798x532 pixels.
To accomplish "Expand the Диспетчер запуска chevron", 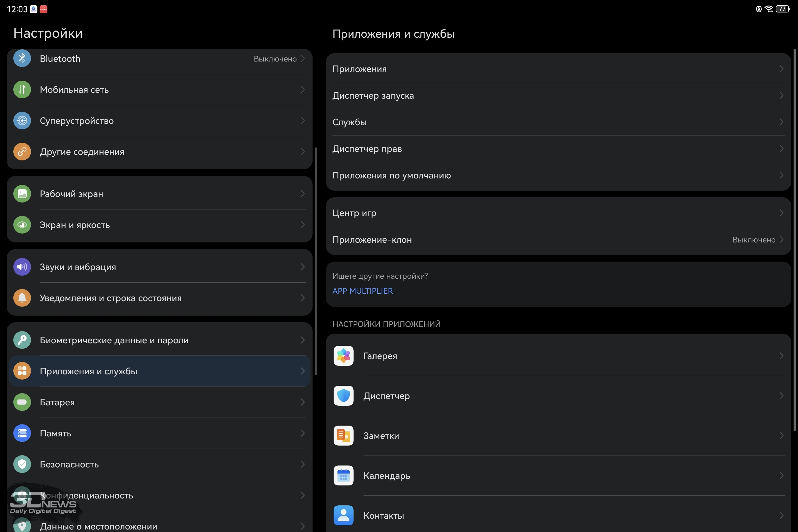I will pyautogui.click(x=781, y=95).
